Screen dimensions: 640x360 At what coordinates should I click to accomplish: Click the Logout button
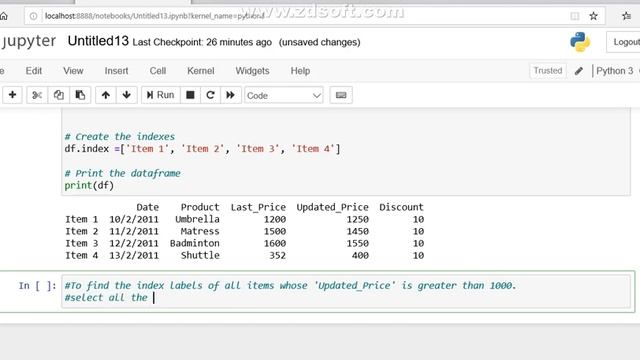pos(624,42)
